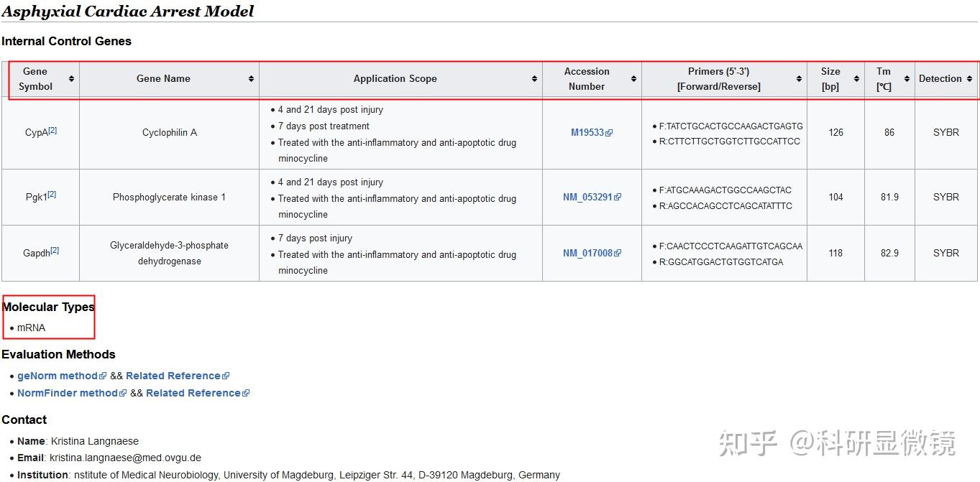
Task: Open the NormFinder method link
Action: click(68, 393)
